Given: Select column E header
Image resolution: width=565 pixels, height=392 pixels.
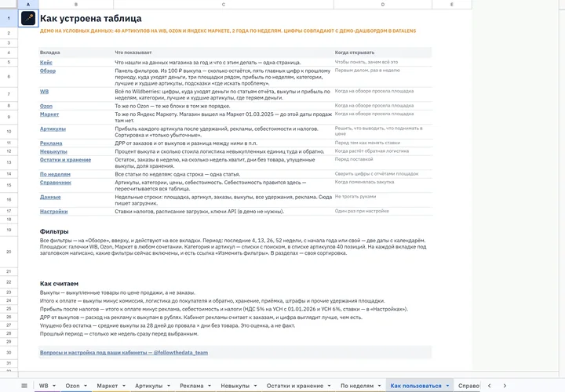Looking at the screenshot, I should 452,5.
